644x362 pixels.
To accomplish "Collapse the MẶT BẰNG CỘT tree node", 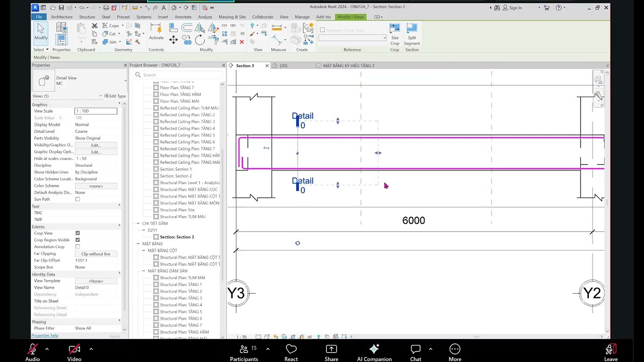I will click(x=143, y=250).
